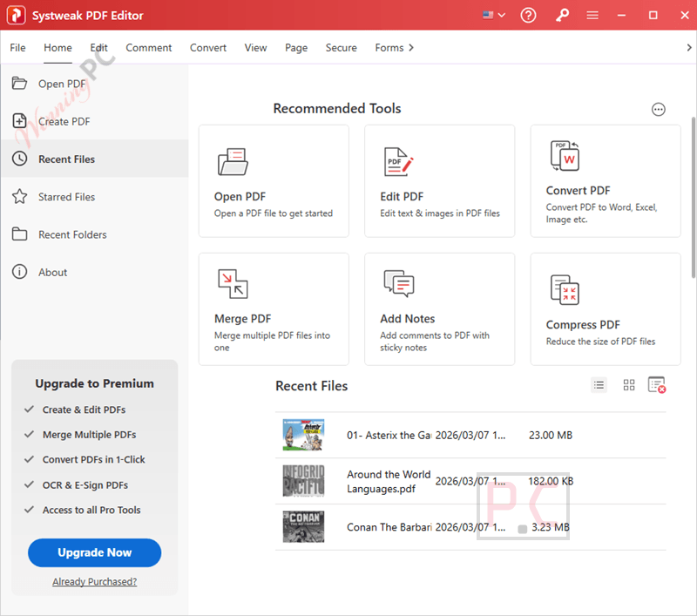The width and height of the screenshot is (697, 616).
Task: Click the Systweak PDF Editor logo icon
Action: tap(16, 15)
